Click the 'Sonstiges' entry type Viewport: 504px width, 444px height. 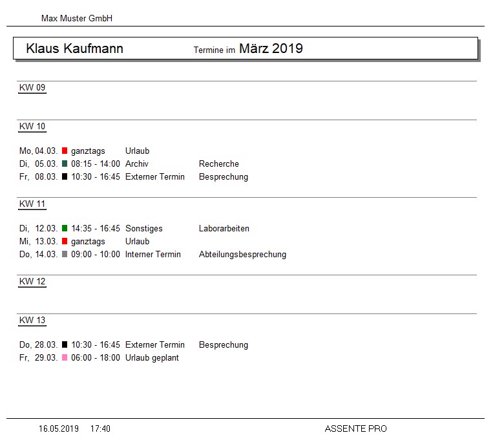point(144,229)
